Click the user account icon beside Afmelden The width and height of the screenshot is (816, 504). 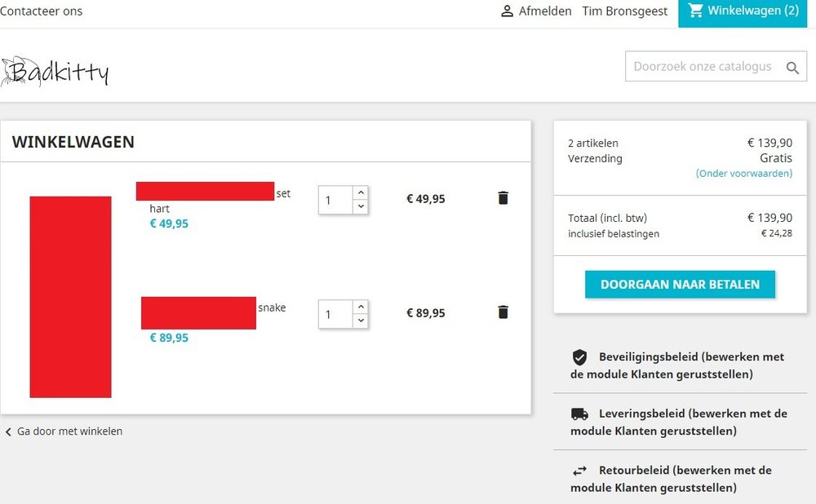pyautogui.click(x=507, y=11)
